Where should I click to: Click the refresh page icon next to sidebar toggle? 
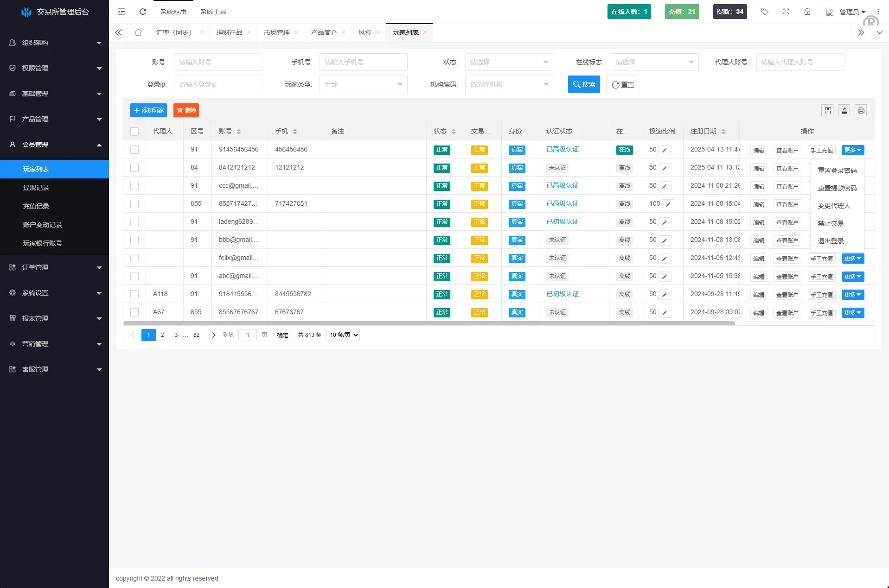143,12
